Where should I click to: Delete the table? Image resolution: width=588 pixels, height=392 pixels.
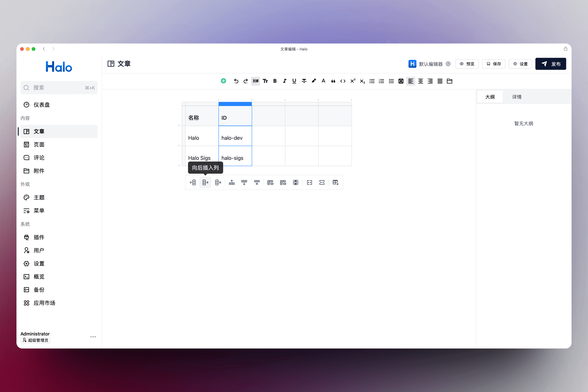click(x=335, y=183)
